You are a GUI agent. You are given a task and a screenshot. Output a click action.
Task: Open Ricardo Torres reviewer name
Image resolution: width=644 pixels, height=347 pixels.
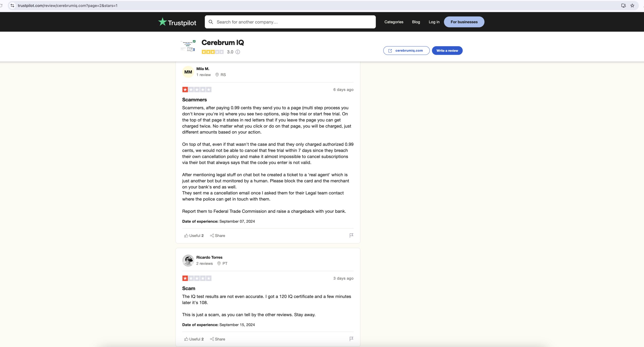click(x=209, y=258)
